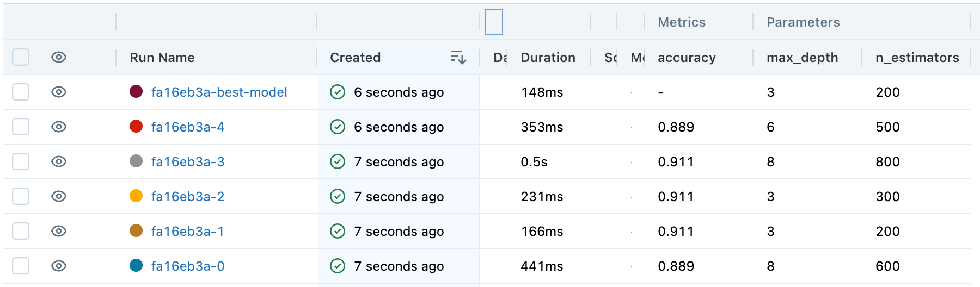Click the Duration column header
This screenshot has width=980, height=287.
pyautogui.click(x=548, y=58)
